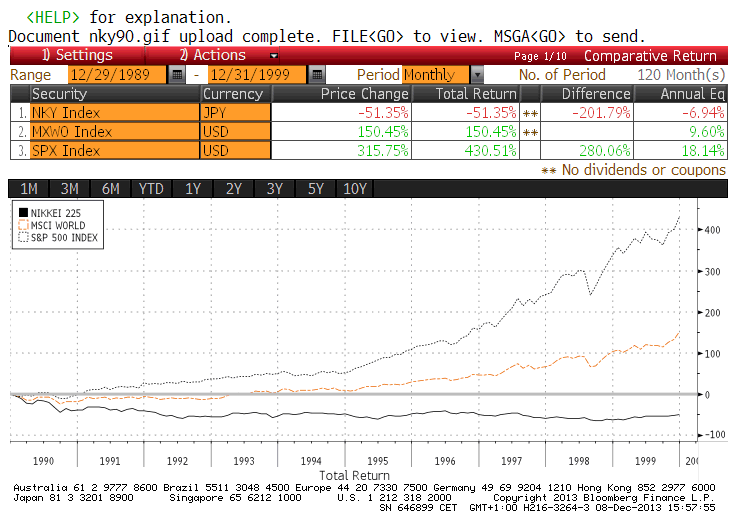
Task: Click SPX difference 280.06% value
Action: 605,151
